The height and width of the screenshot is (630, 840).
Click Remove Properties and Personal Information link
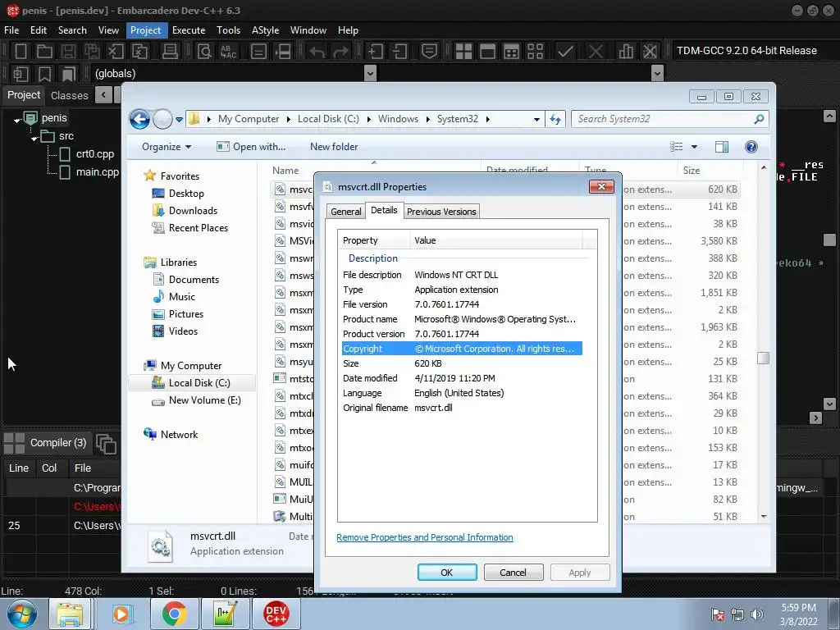425,537
